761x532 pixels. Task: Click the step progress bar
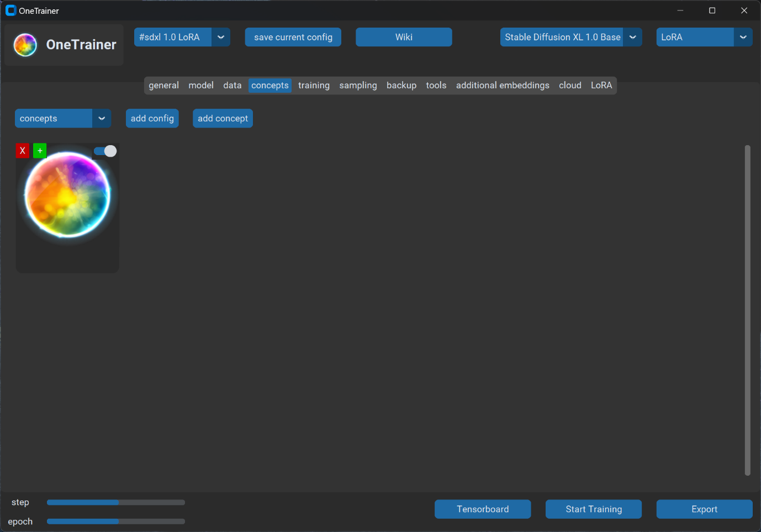coord(116,502)
